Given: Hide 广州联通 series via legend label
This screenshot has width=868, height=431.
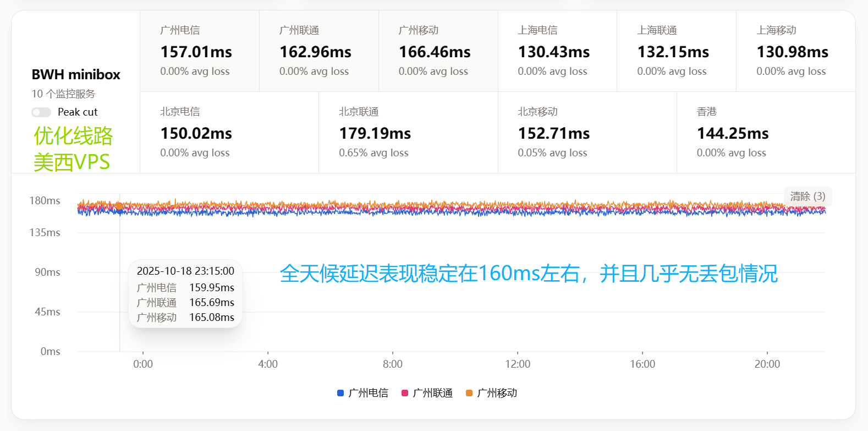Looking at the screenshot, I should pos(433,393).
